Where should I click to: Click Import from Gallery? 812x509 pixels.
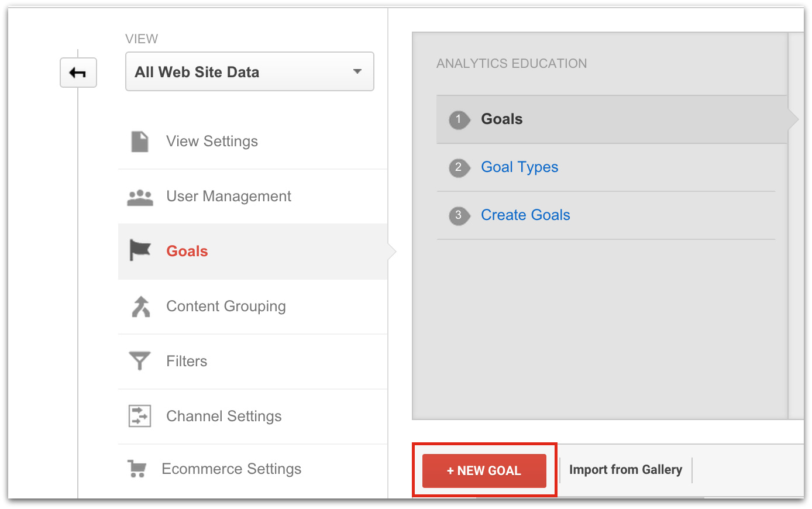[625, 470]
